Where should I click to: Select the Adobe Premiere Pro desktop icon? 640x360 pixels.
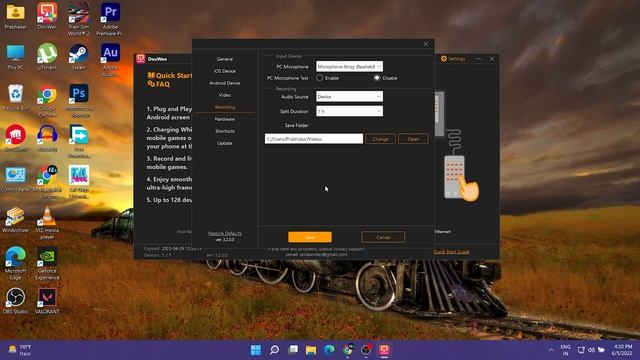(110, 19)
